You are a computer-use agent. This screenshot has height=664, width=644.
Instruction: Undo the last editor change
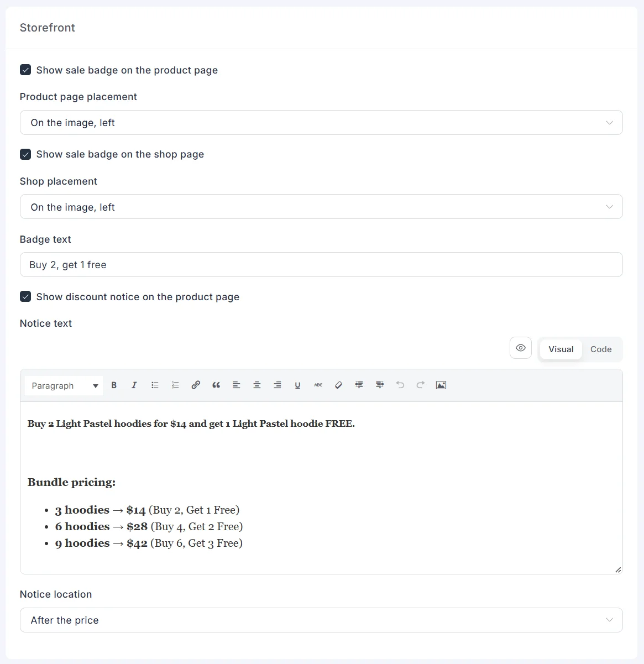click(400, 385)
